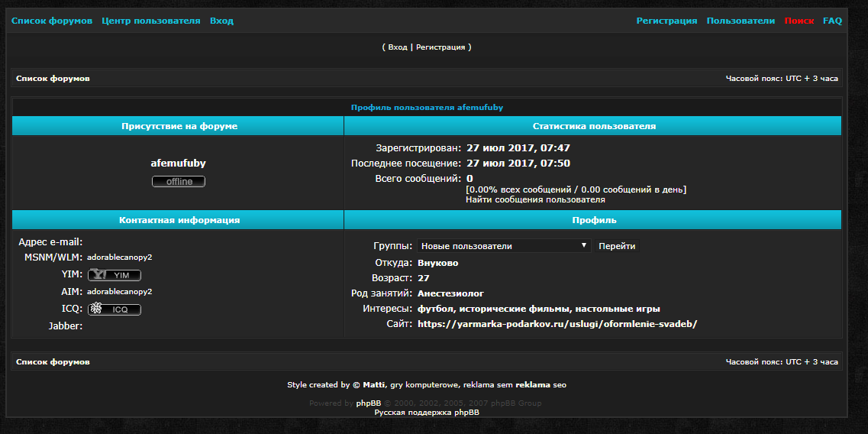Screen dimensions: 868x434
Task: Click registration date 27 июл 2017, 07:47
Action: point(518,148)
